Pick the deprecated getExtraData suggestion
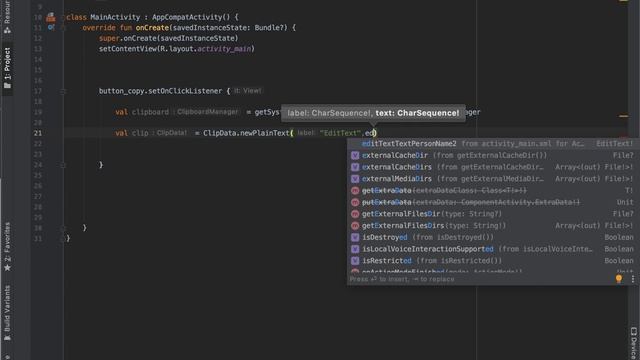 (492, 191)
